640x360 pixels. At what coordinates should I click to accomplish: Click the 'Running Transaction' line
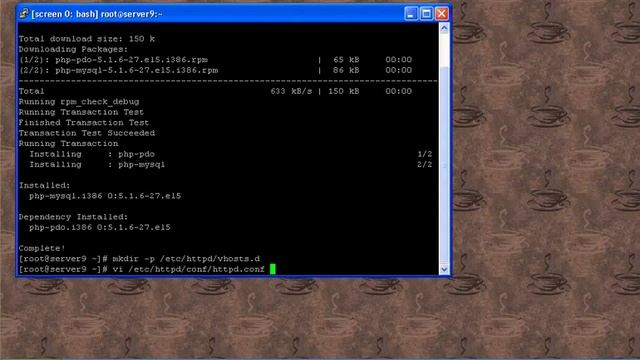point(68,144)
